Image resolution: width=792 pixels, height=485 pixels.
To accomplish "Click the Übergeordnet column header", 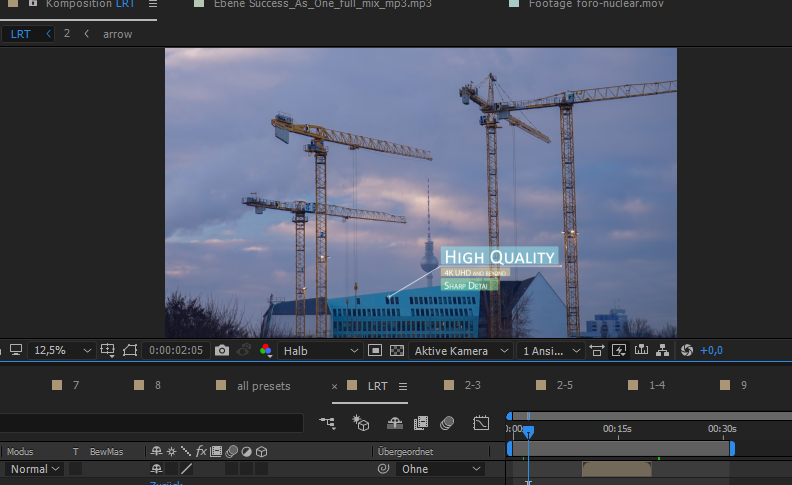I will tap(406, 451).
